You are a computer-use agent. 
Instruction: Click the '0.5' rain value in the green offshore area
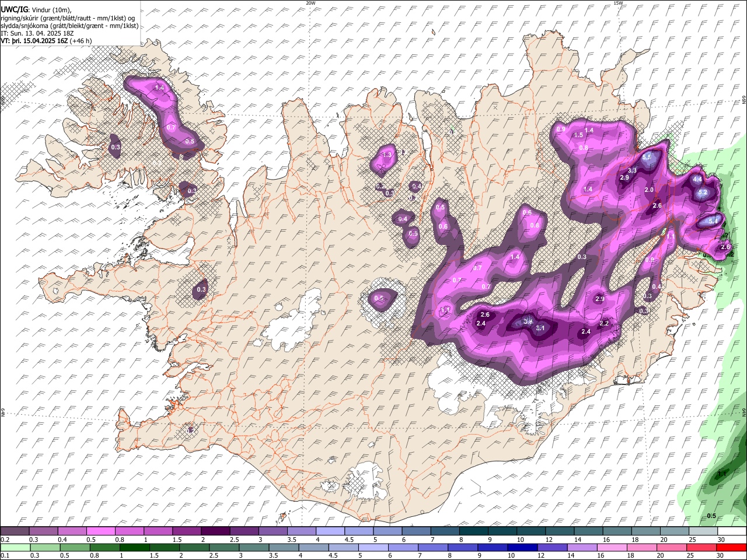pos(711,516)
